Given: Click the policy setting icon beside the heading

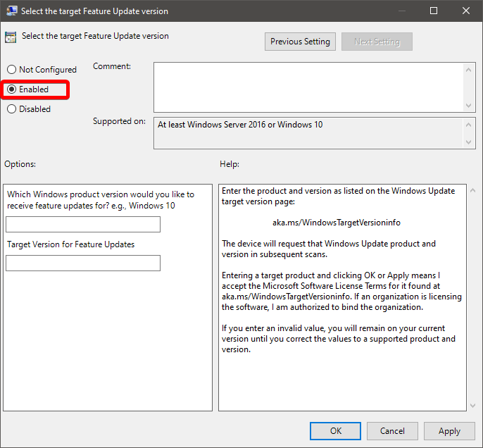Looking at the screenshot, I should click(x=11, y=37).
